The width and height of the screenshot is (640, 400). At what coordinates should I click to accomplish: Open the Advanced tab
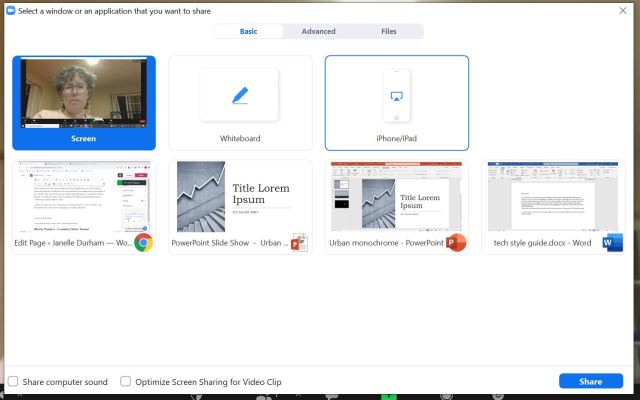(318, 31)
